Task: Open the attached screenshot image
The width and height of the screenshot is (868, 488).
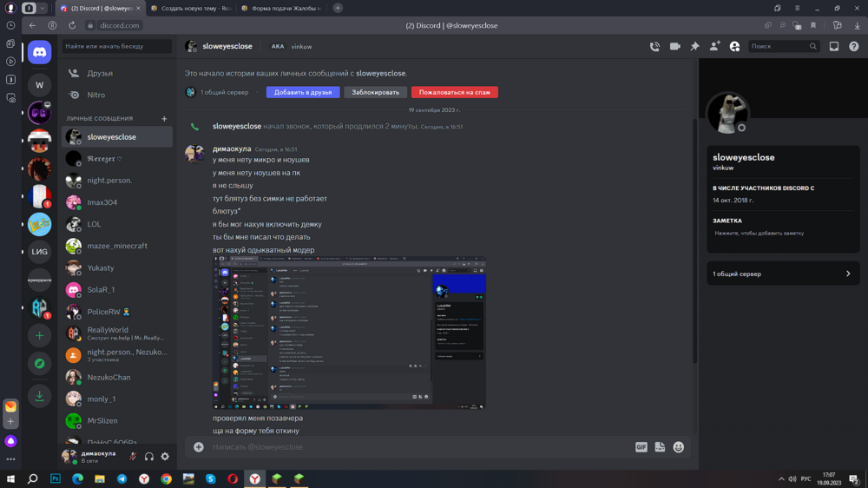Action: pos(349,333)
